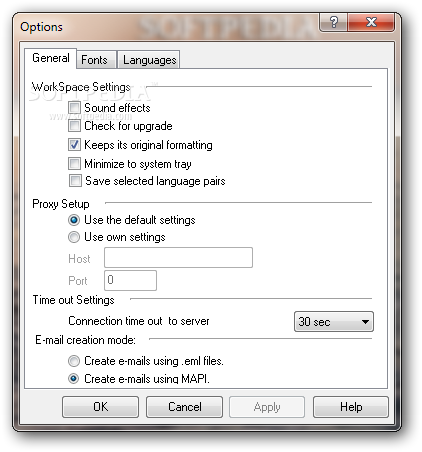
Task: Click the proxy Host input field
Action: pyautogui.click(x=178, y=257)
